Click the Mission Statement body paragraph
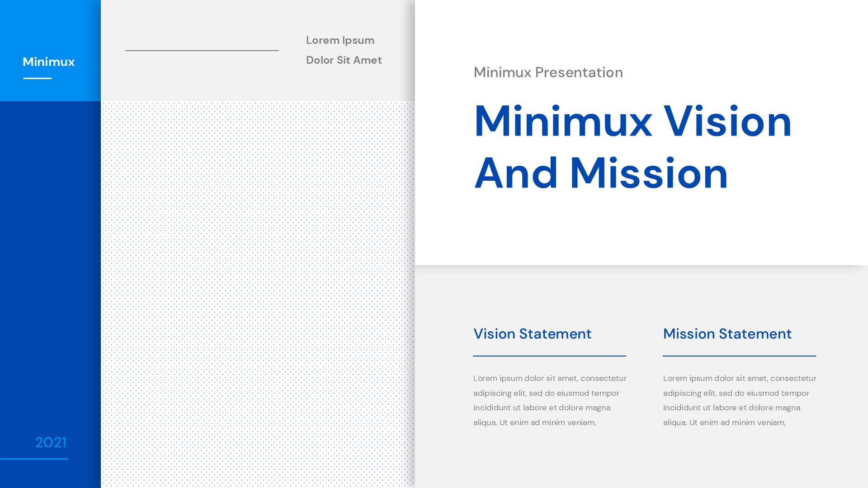868x488 pixels. (740, 400)
